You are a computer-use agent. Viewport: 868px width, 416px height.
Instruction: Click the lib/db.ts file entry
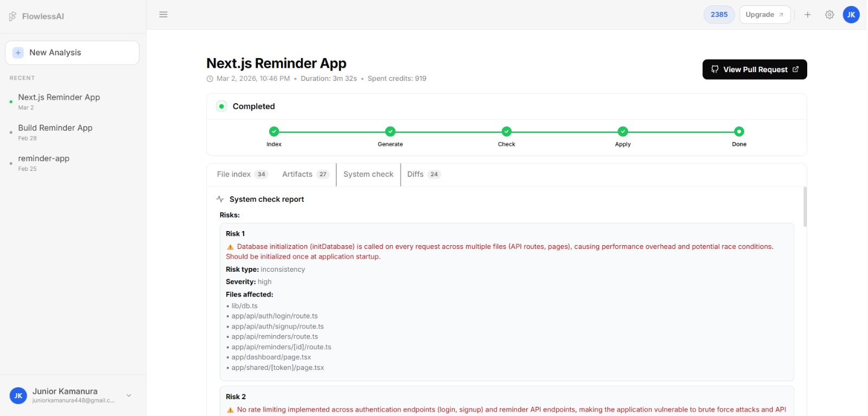[x=245, y=306]
